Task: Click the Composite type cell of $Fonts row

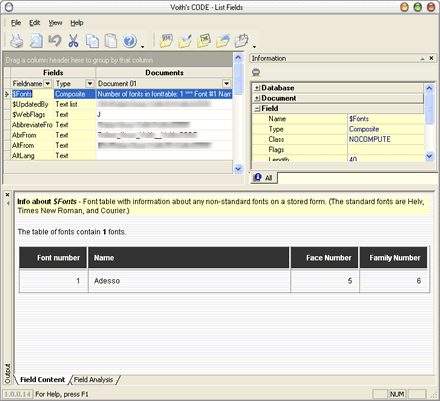Action: click(x=75, y=94)
